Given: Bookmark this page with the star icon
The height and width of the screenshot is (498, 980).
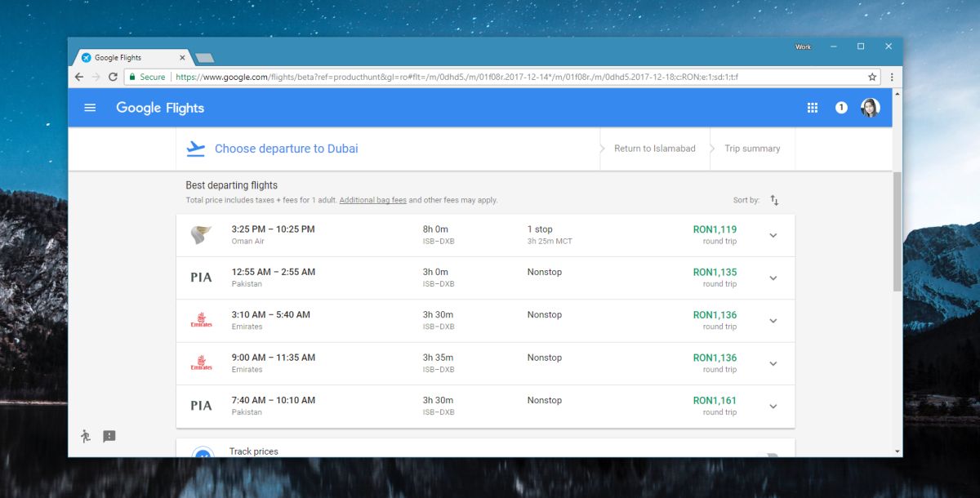Looking at the screenshot, I should [872, 77].
